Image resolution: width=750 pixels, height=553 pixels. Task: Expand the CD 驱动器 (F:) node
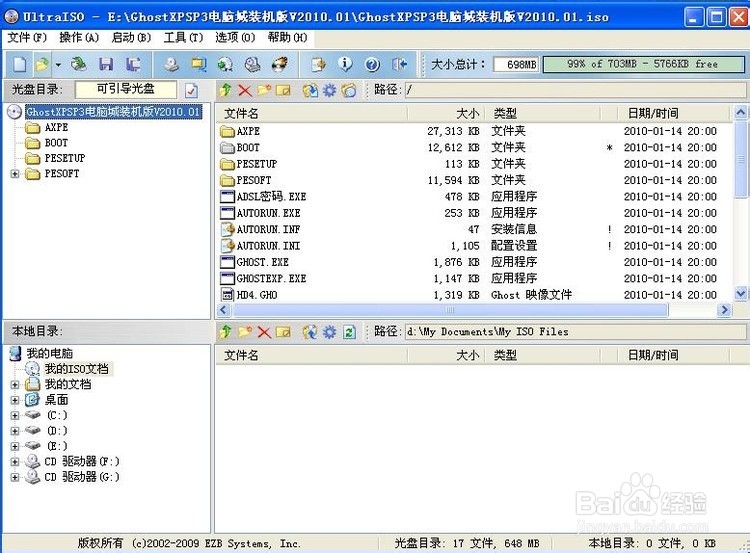[x=15, y=462]
